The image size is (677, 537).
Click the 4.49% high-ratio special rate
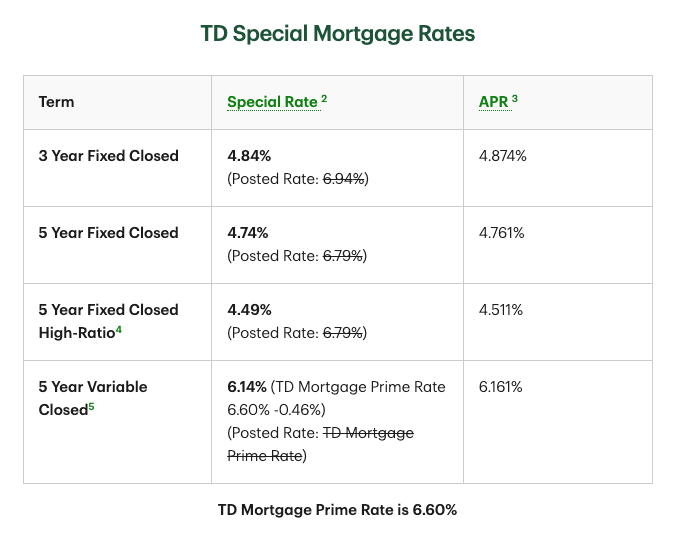coord(249,310)
